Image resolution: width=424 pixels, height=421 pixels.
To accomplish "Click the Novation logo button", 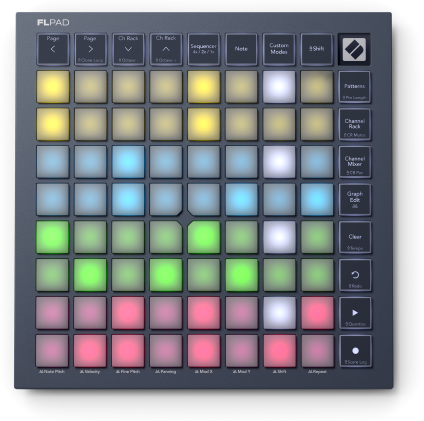I will (354, 49).
